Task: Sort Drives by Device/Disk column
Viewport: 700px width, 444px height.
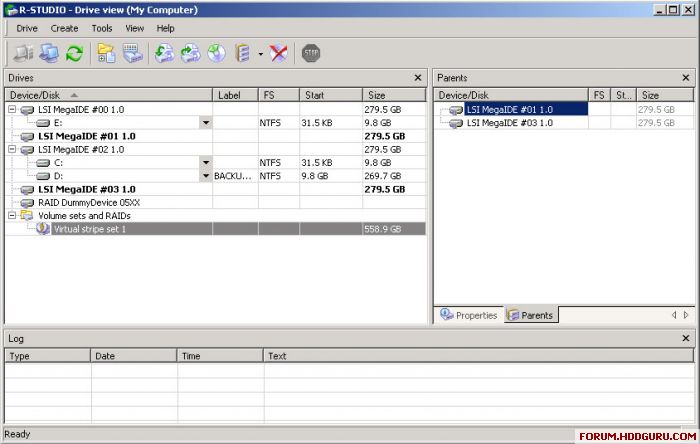Action: pos(109,95)
